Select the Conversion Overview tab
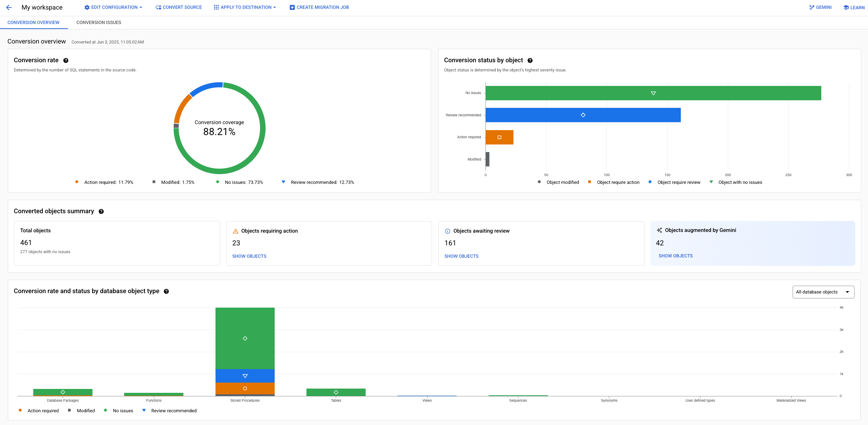868x425 pixels. 33,22
